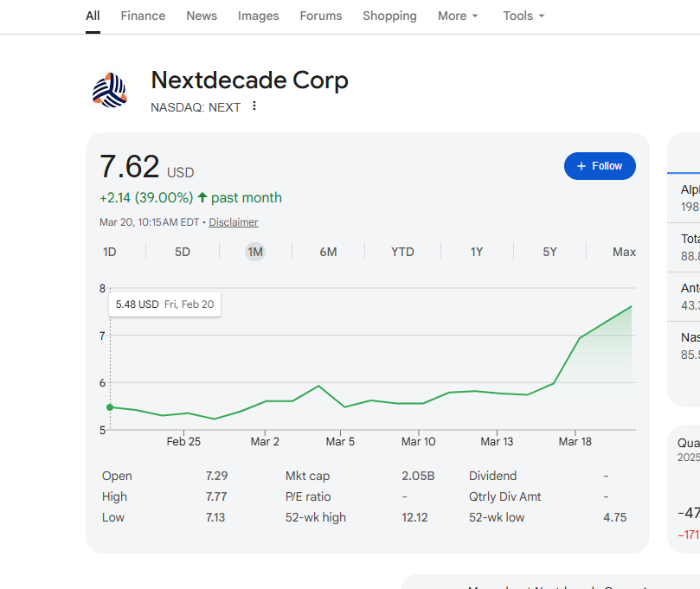Viewport: 700px width, 589px height.
Task: Click the +2.14 (39.00%) past month text
Action: (190, 198)
